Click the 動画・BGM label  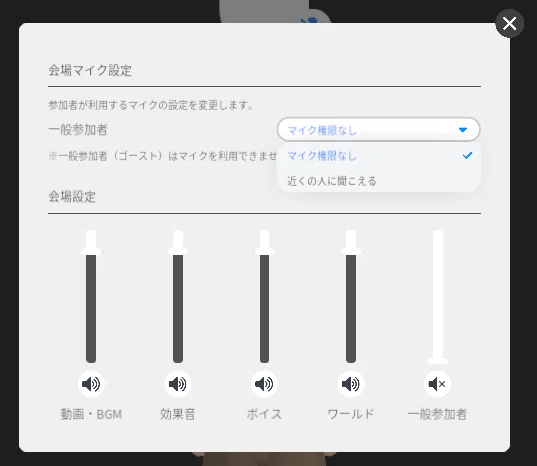coord(91,414)
